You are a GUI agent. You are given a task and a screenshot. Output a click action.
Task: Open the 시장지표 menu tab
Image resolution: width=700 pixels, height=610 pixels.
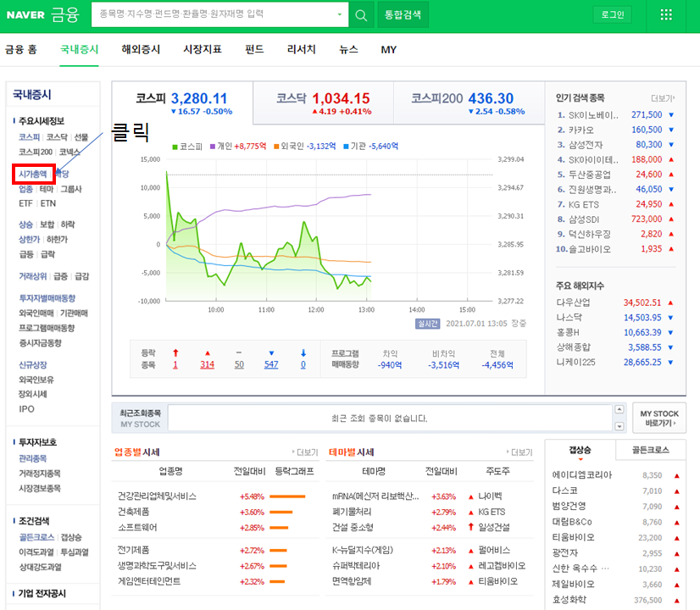(203, 49)
